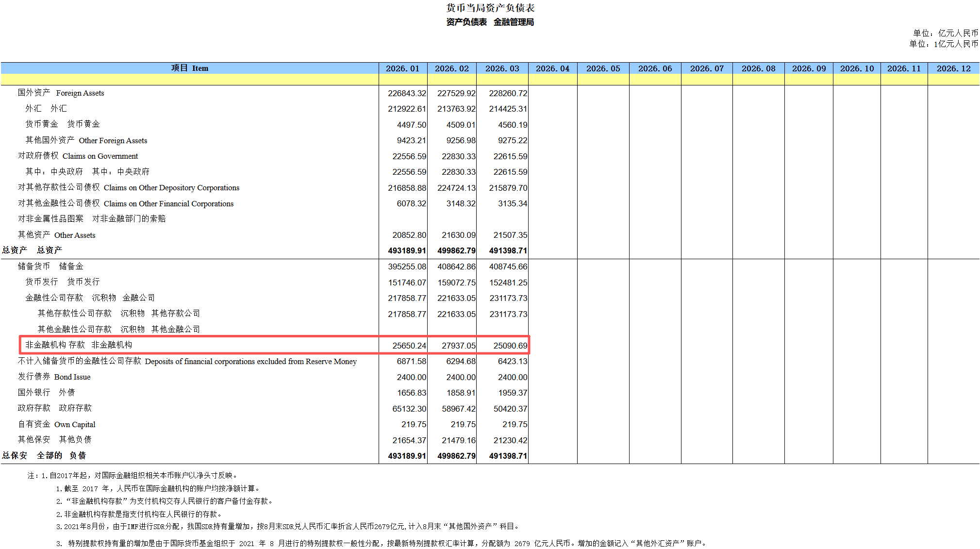The height and width of the screenshot is (549, 980).
Task: Click the 货币当局资产负债表 title
Action: point(490,8)
